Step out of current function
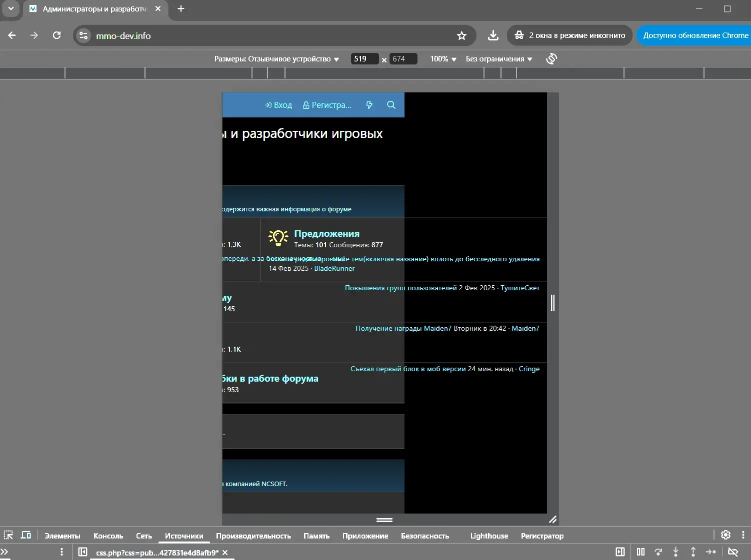This screenshot has height=560, width=751. pyautogui.click(x=693, y=552)
